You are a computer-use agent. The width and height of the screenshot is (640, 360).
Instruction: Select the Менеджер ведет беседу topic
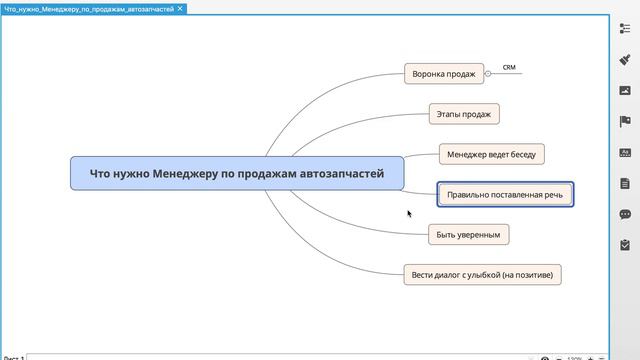pos(491,154)
